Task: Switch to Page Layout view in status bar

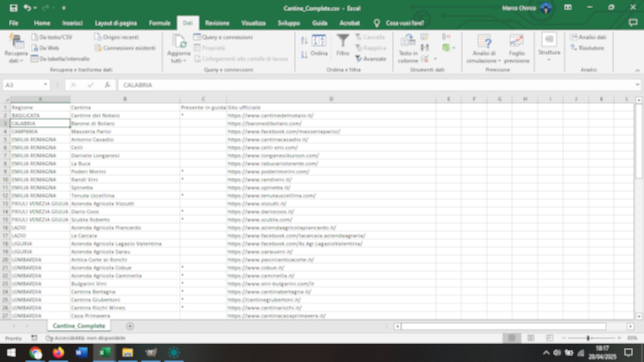Action: click(x=530, y=338)
